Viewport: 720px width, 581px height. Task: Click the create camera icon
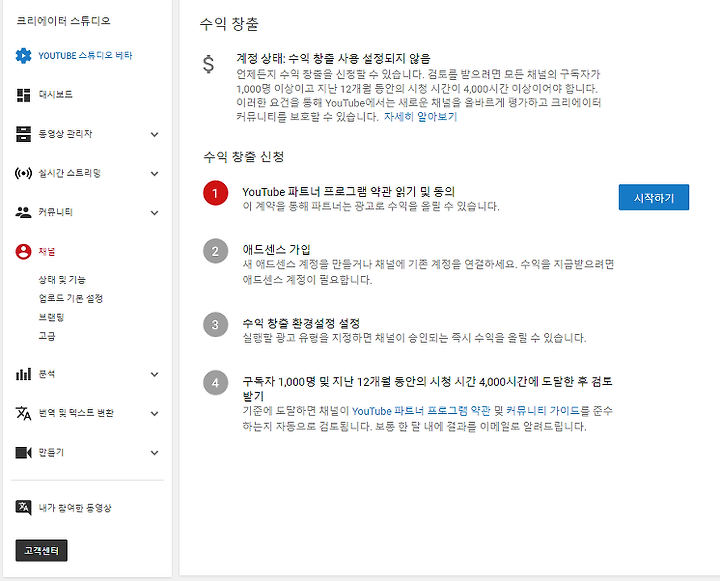click(x=23, y=452)
